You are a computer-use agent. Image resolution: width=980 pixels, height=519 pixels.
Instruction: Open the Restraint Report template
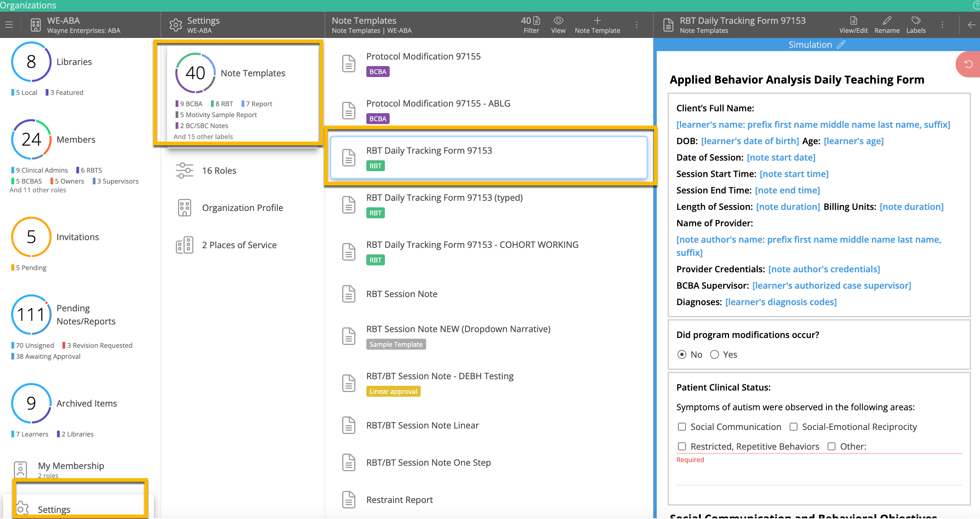pyautogui.click(x=399, y=500)
